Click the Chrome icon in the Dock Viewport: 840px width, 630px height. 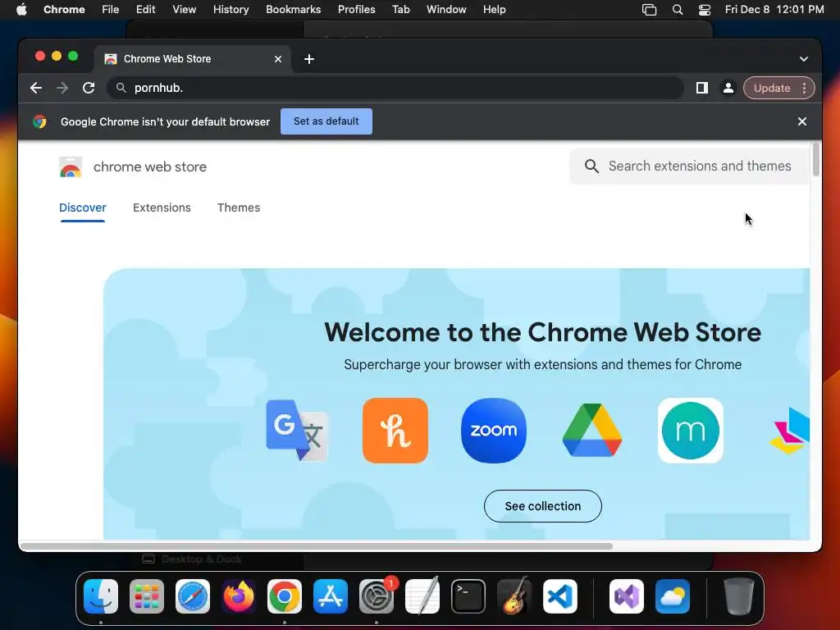[285, 596]
